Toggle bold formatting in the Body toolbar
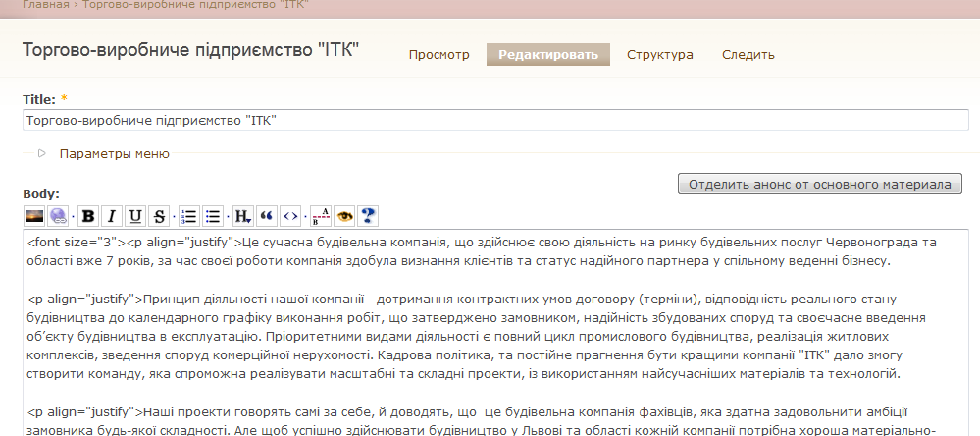Image resolution: width=980 pixels, height=436 pixels. 88,216
